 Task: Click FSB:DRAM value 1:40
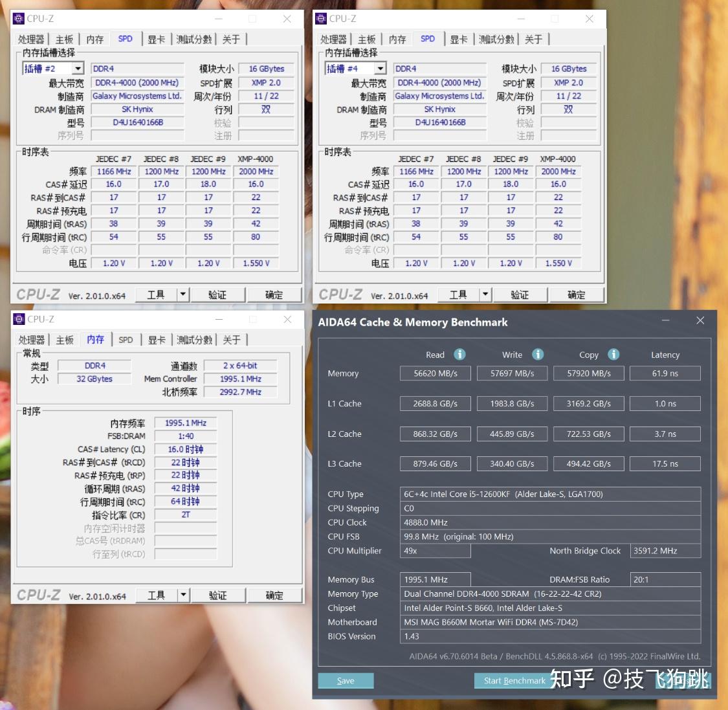(x=186, y=436)
